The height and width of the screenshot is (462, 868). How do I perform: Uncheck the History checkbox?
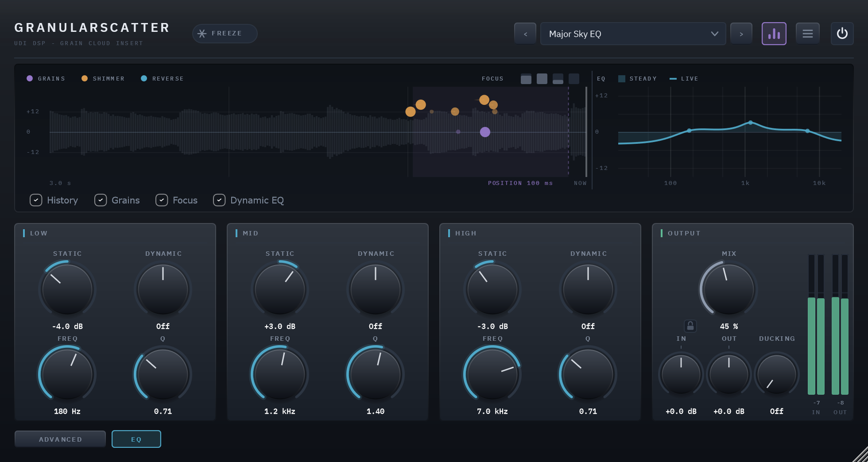pos(36,200)
